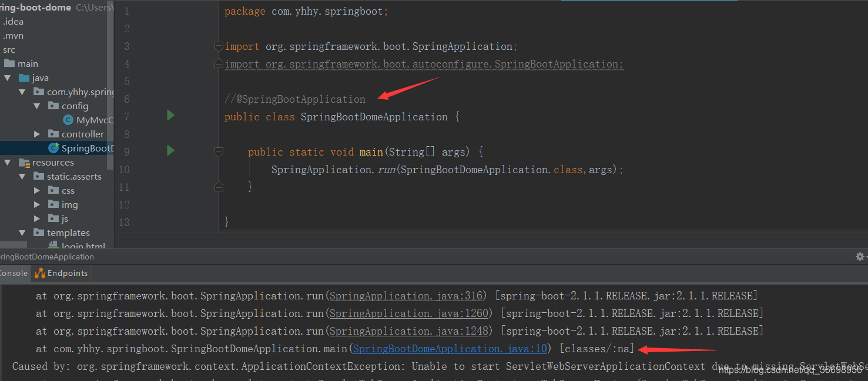Fold the main method body at line 9

[219, 152]
